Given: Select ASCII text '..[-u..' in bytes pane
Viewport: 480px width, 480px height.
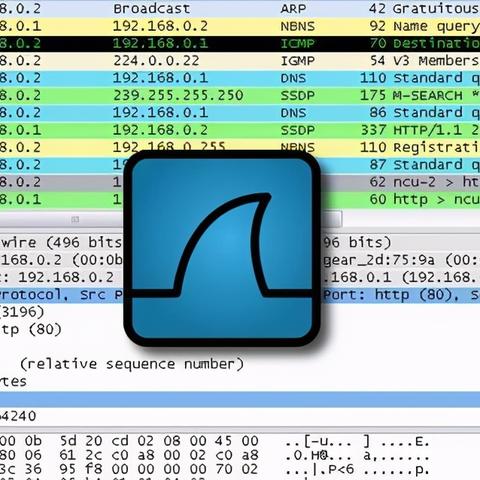Looking at the screenshot, I should coord(318,442).
